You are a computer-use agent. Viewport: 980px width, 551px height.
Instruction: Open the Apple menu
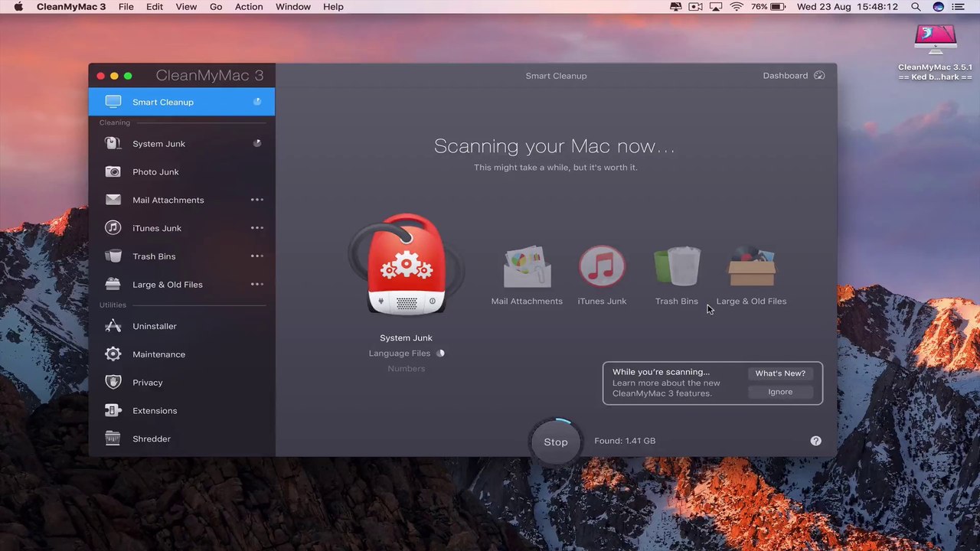18,7
